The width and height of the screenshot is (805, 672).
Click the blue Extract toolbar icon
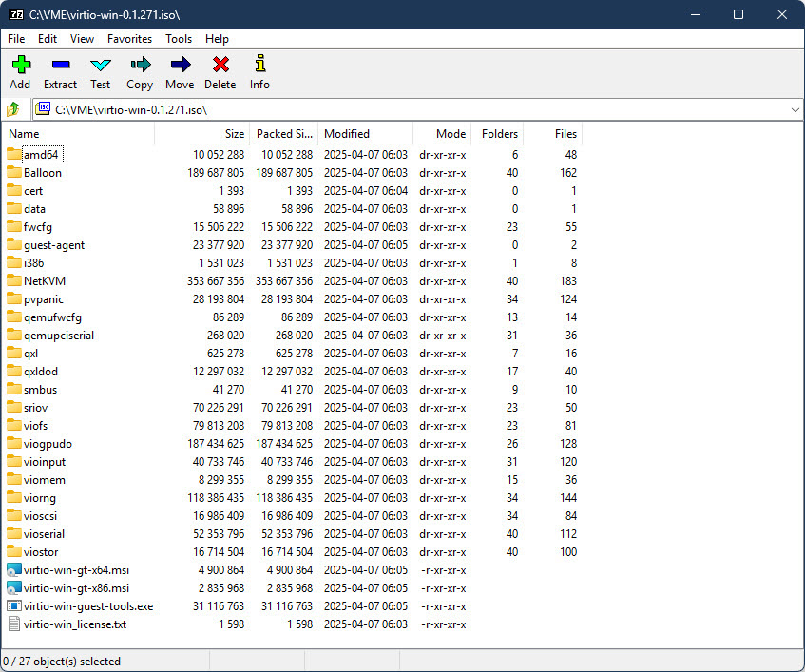click(60, 66)
